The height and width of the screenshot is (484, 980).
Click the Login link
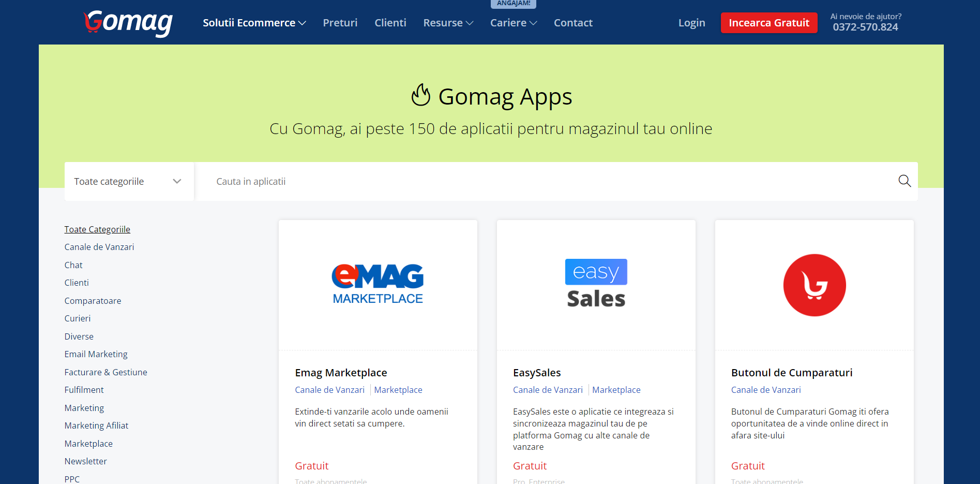[691, 23]
